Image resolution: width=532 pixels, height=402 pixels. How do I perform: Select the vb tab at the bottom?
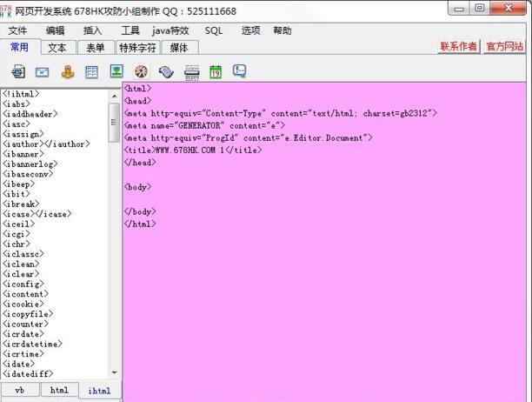(x=20, y=390)
